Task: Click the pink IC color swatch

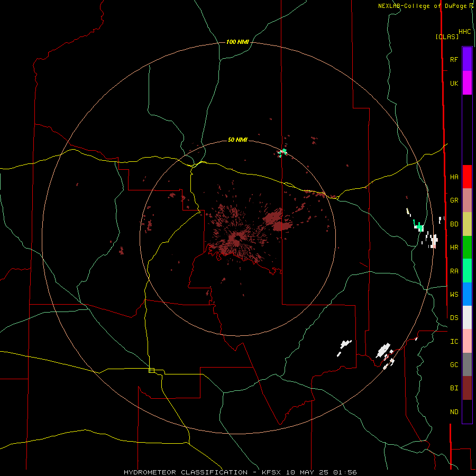Action: click(x=467, y=341)
